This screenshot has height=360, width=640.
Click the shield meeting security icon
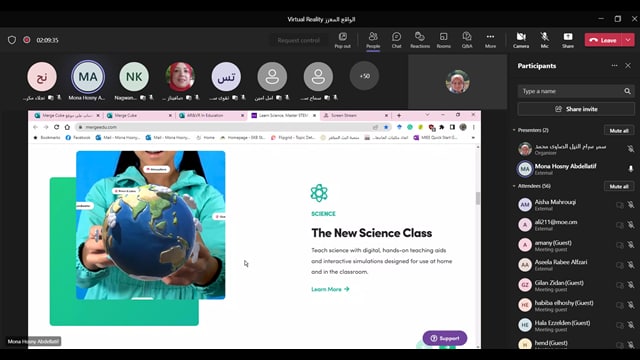[12, 40]
